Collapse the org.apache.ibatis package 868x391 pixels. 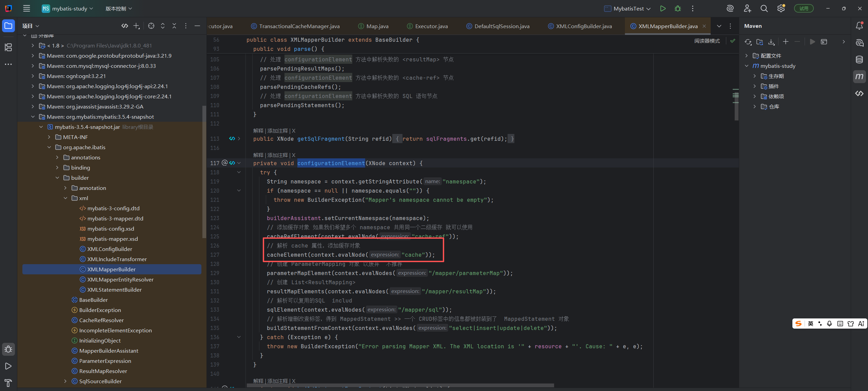(49, 147)
